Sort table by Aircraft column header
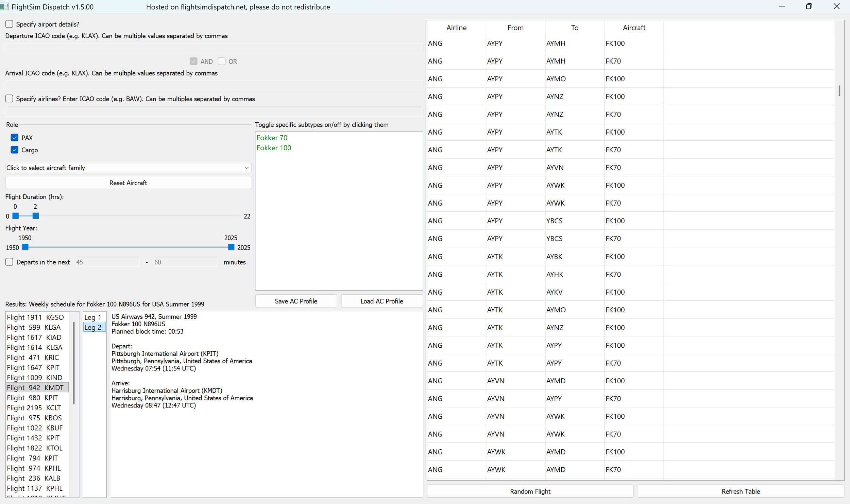Screen dimensions: 850x504 click(x=634, y=28)
